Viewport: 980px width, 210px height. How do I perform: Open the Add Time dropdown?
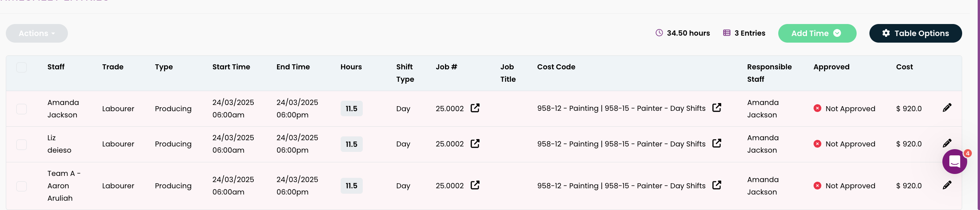coord(817,33)
